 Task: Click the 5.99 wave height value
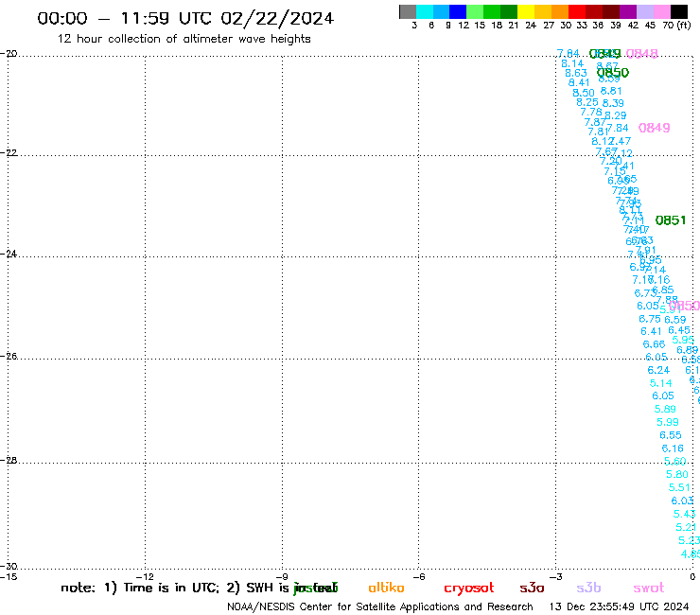[x=668, y=423]
